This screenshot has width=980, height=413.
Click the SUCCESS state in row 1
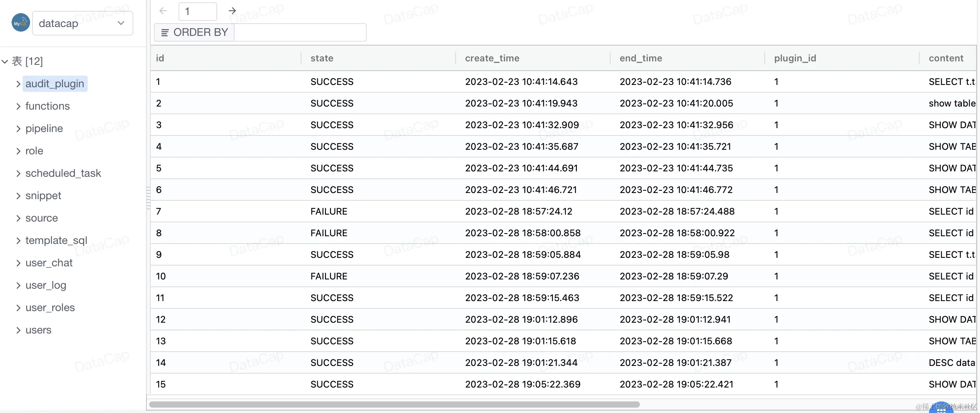332,82
